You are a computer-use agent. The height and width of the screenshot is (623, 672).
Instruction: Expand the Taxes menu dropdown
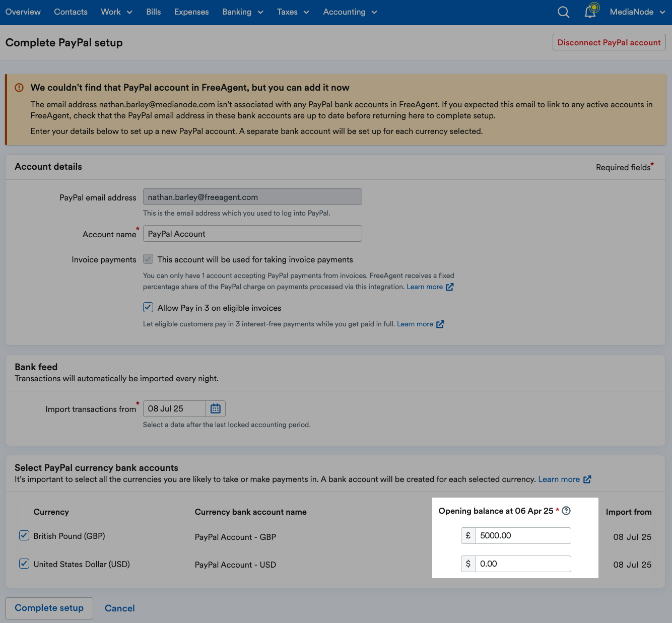click(x=293, y=12)
